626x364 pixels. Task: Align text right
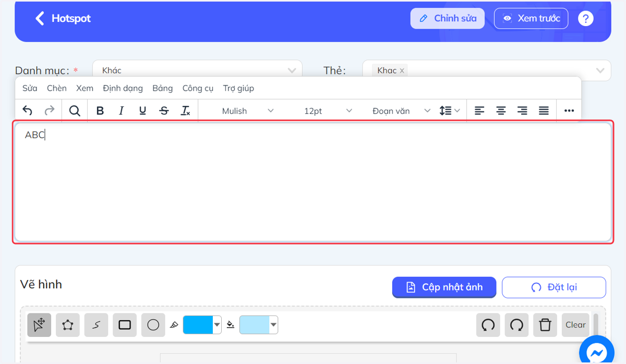pyautogui.click(x=522, y=111)
